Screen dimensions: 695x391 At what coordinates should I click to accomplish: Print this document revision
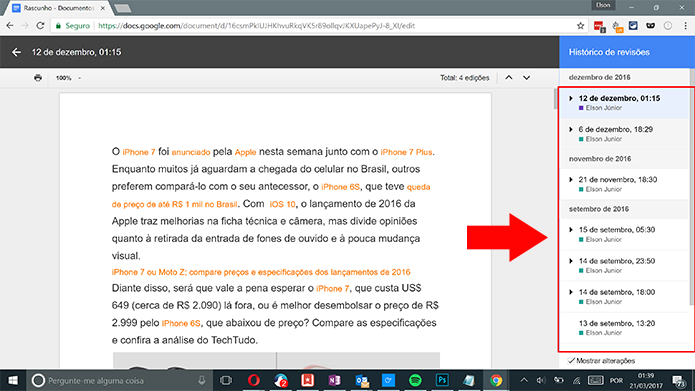pyautogui.click(x=38, y=78)
